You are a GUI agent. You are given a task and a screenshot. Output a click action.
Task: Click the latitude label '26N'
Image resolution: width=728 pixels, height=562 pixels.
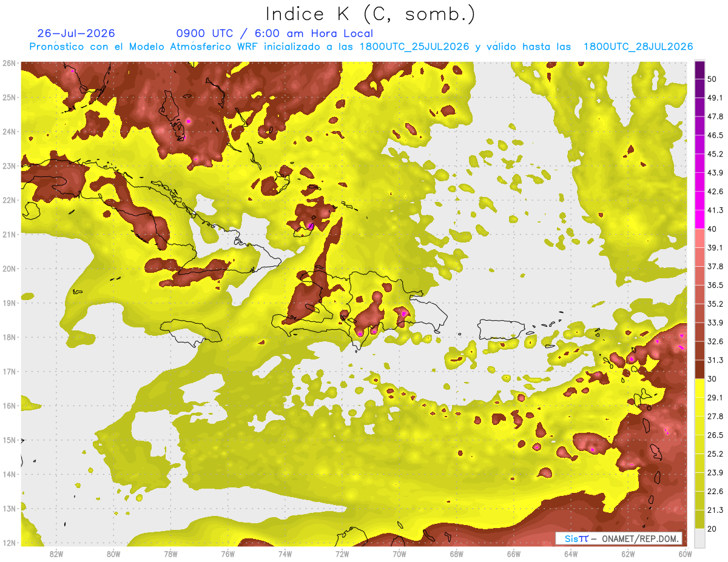point(9,63)
